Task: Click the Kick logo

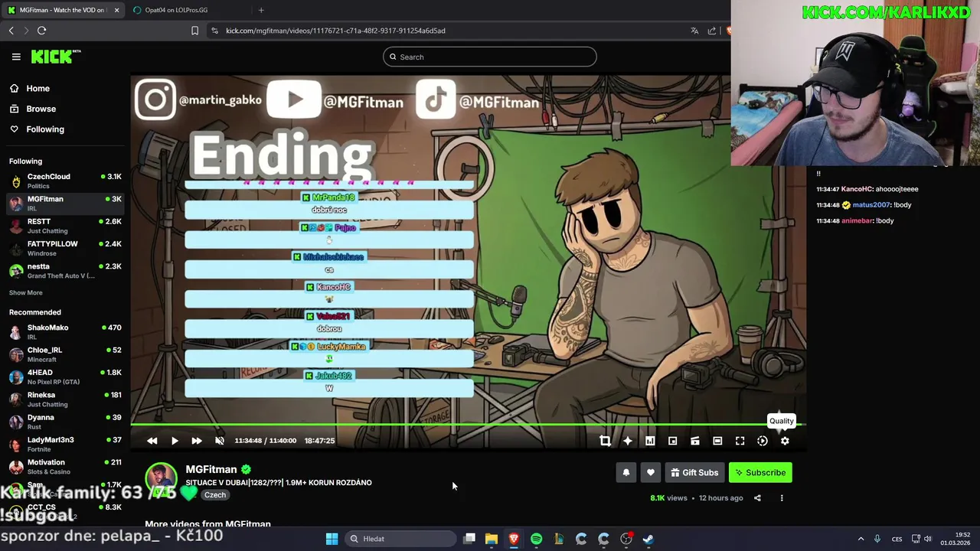Action: click(x=55, y=57)
